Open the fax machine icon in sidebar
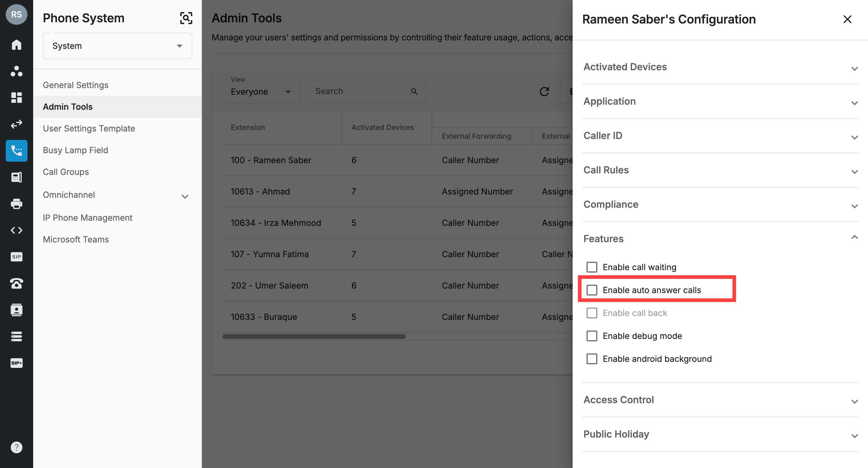Viewport: 868px width, 468px height. [17, 177]
